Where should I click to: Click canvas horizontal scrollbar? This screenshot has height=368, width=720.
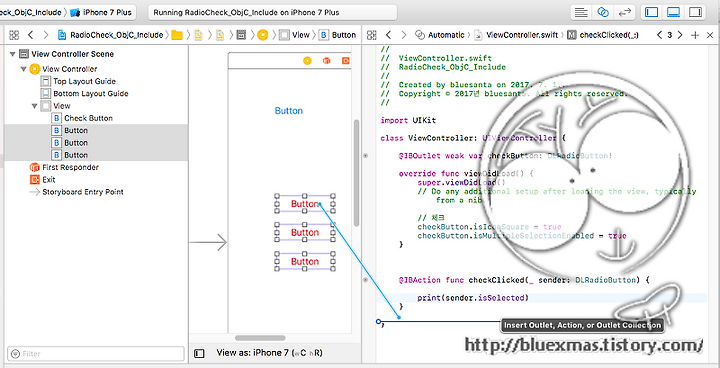tap(260, 338)
